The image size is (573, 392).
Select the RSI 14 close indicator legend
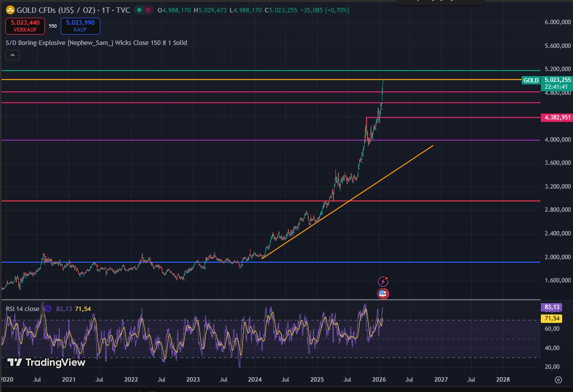(x=23, y=309)
